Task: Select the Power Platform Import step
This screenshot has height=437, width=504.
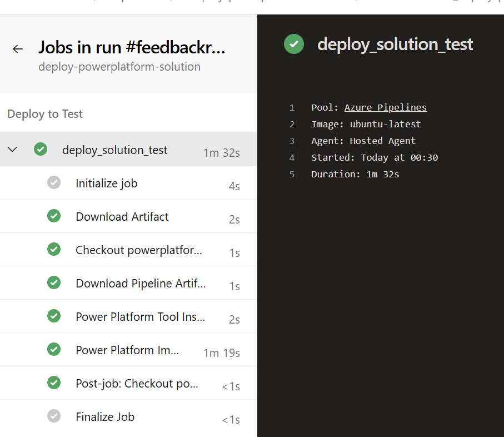Action: 127,350
